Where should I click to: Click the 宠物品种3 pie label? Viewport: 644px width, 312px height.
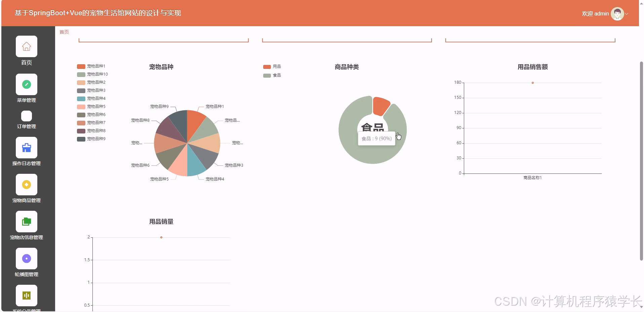[234, 165]
